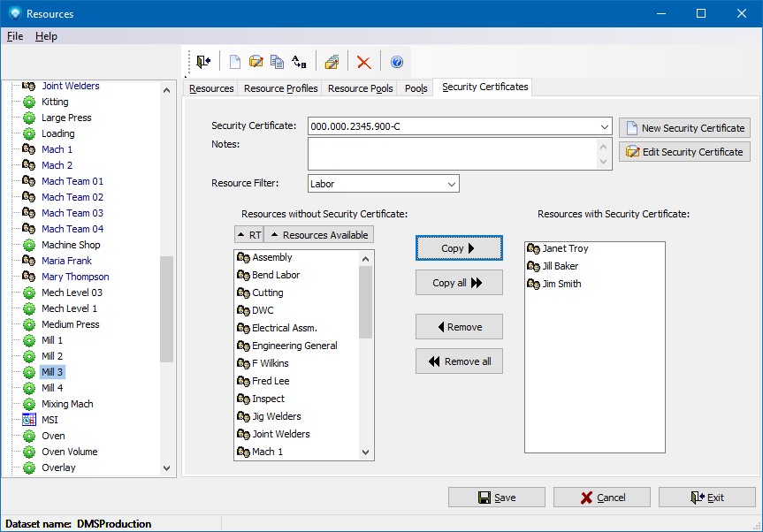Expand the Resource Filter combo box
The image size is (763, 532).
[452, 184]
